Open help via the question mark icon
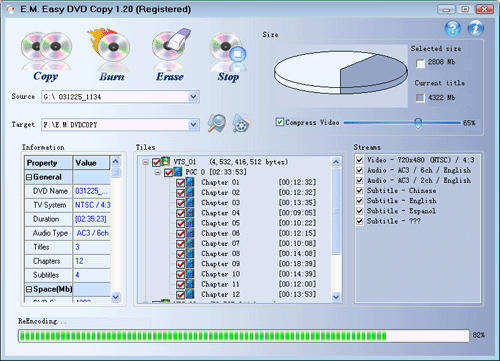 (453, 29)
